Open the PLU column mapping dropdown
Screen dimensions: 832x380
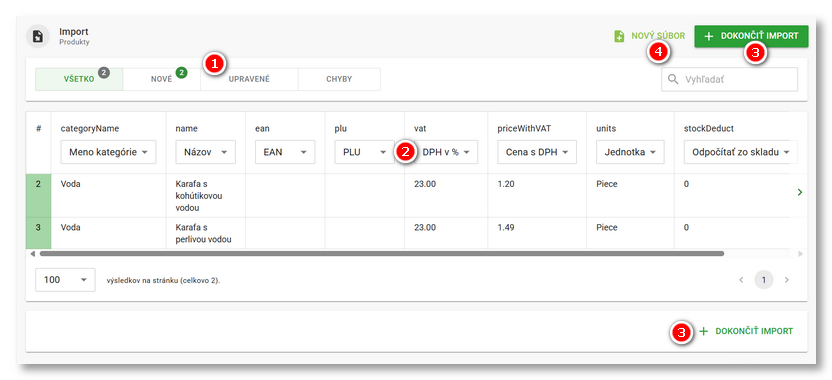pos(365,152)
